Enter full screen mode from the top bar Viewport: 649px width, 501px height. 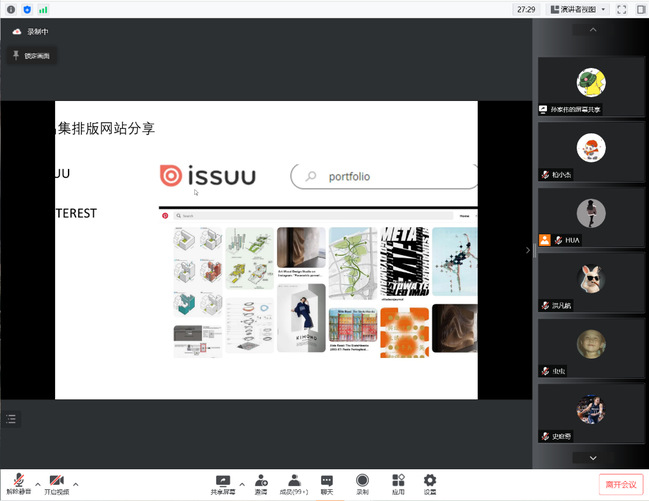[x=623, y=9]
